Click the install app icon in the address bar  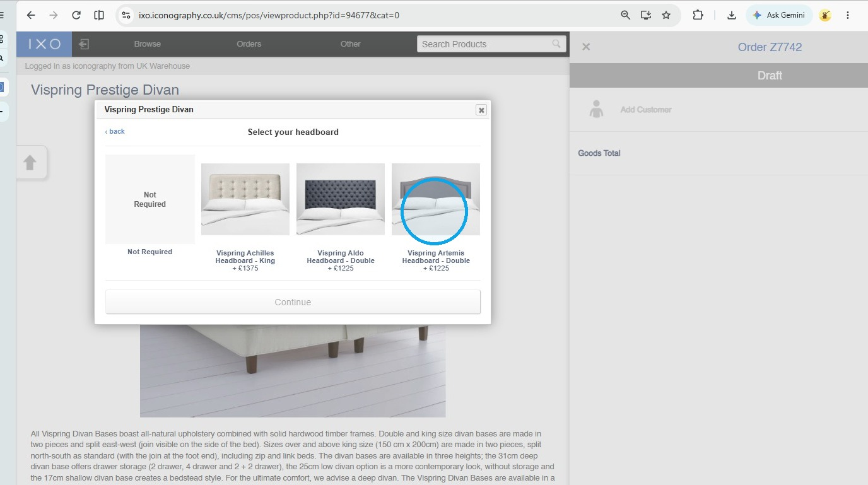(x=646, y=15)
